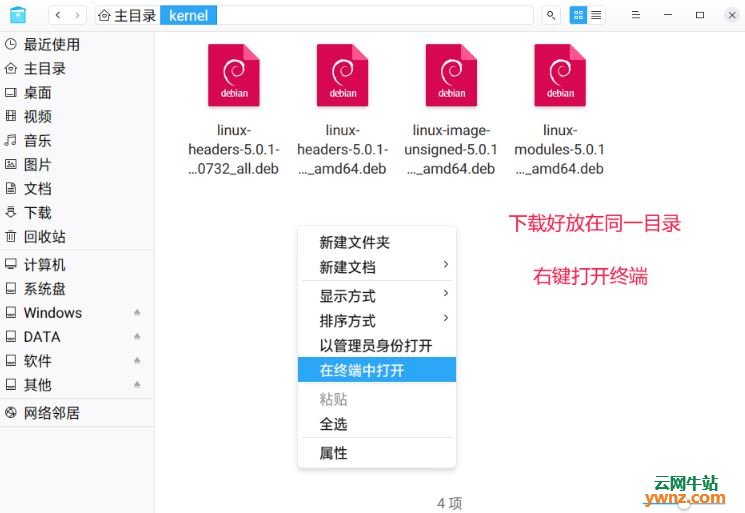
Task: Choose 属性 in the context menu
Action: coord(377,453)
